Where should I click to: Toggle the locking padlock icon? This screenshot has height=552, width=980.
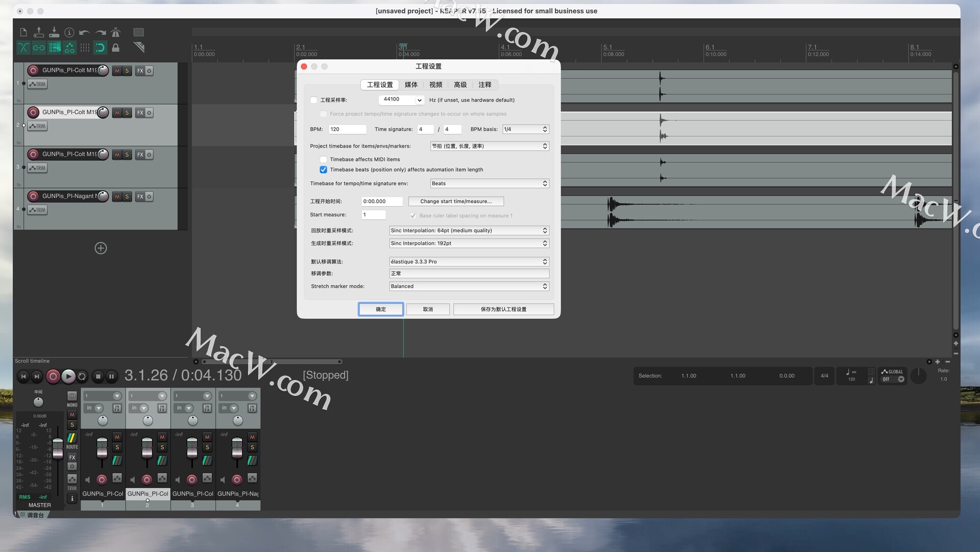pos(116,48)
